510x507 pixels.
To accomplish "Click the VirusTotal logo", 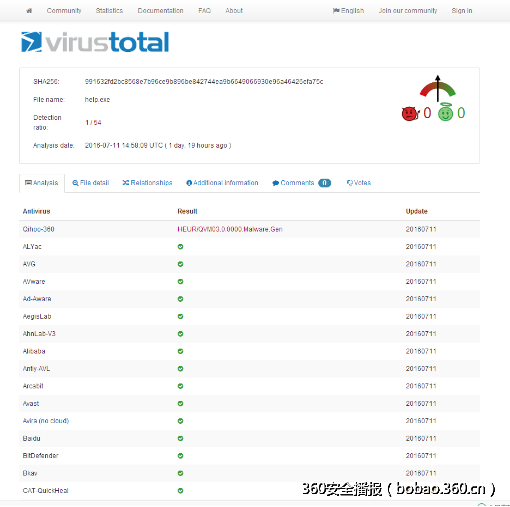I will [x=95, y=42].
